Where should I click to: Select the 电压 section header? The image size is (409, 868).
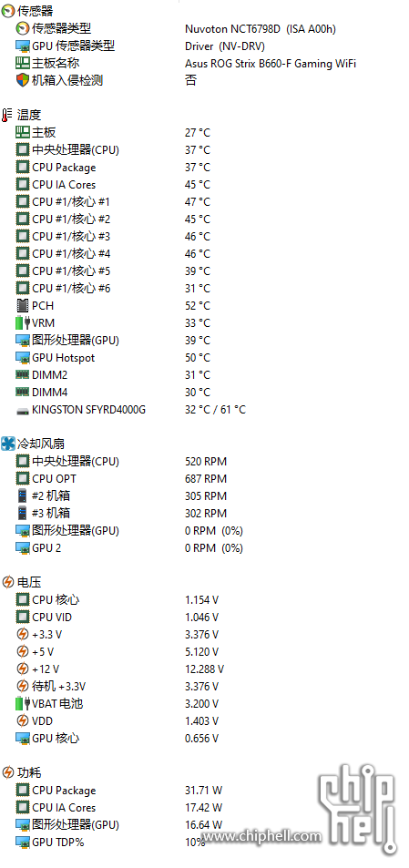click(x=29, y=582)
